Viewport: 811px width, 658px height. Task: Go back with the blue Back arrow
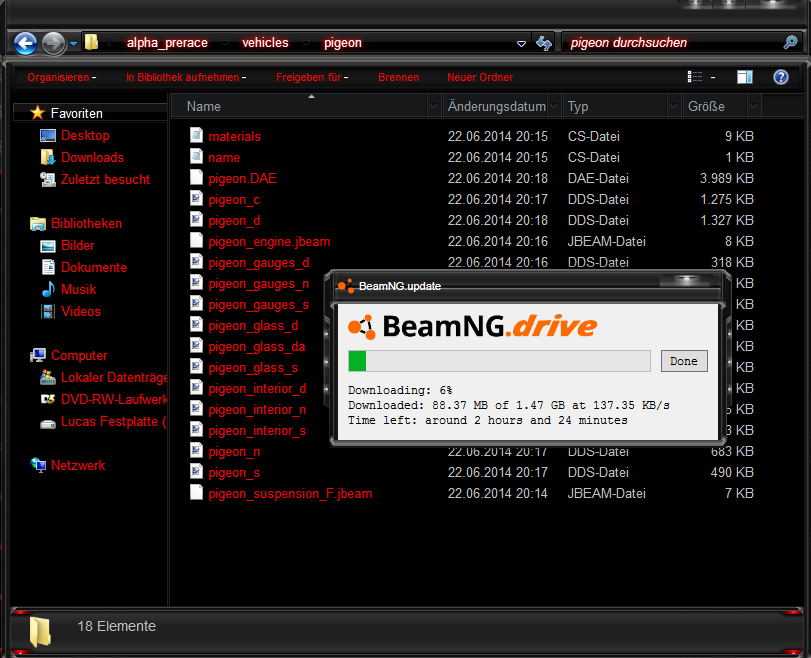pyautogui.click(x=25, y=43)
